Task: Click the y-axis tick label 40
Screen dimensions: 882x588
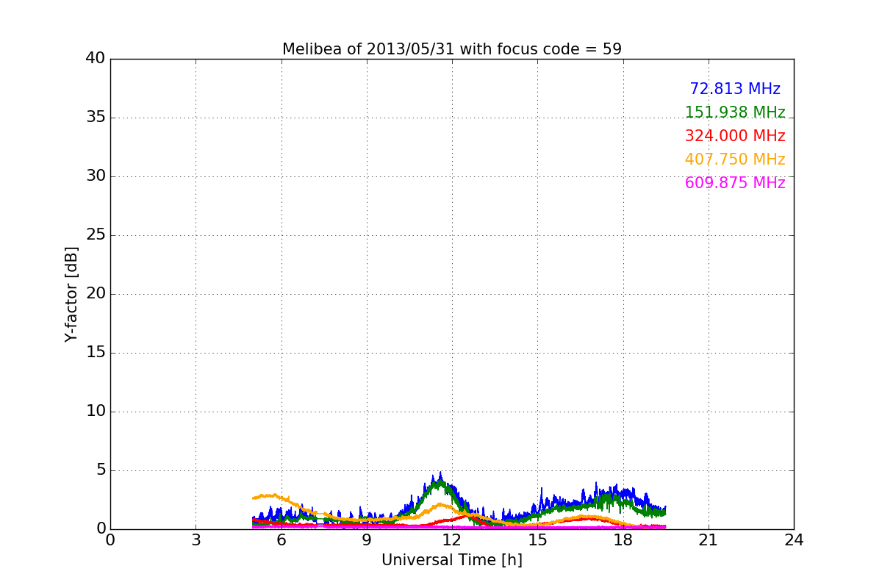Action: coord(96,59)
